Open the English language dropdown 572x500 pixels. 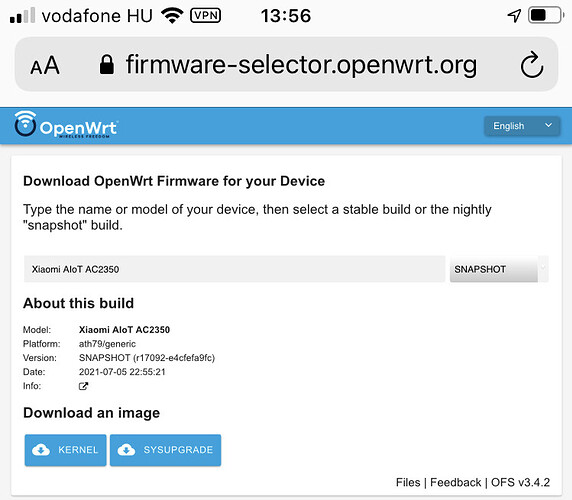(522, 126)
